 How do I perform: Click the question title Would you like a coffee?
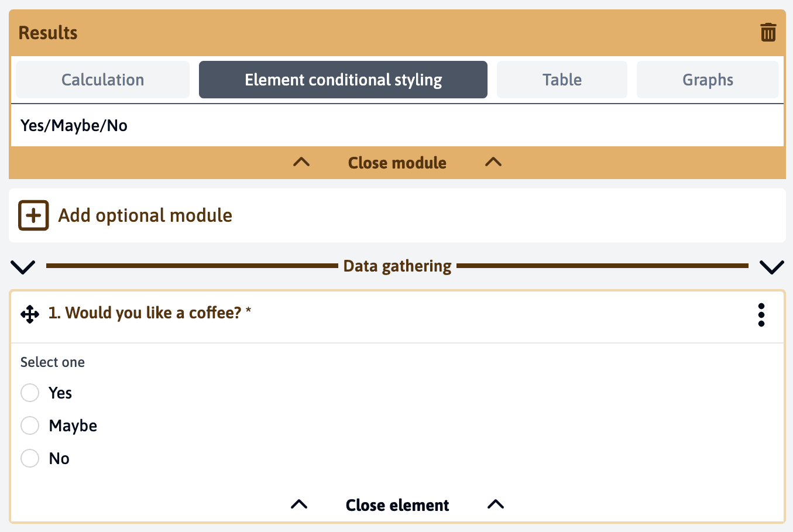146,313
